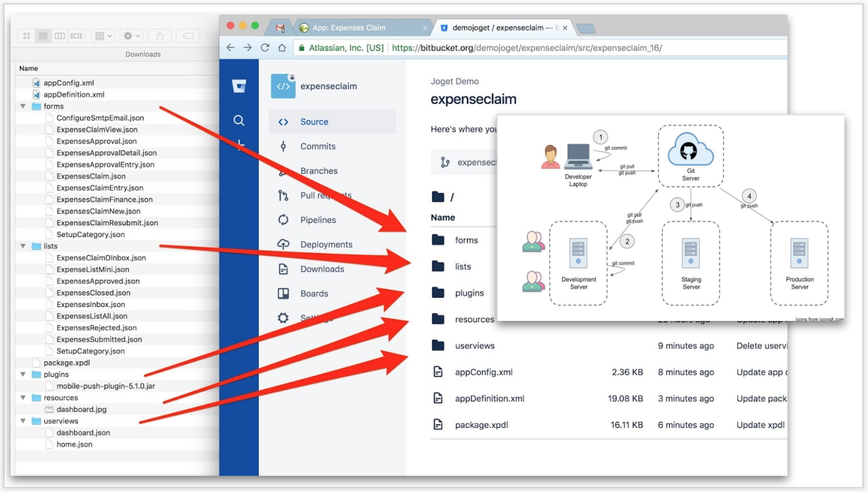Select mobile-push-plugin-5.1.0.jar in Finder
Image resolution: width=868 pixels, height=492 pixels.
pyautogui.click(x=106, y=386)
